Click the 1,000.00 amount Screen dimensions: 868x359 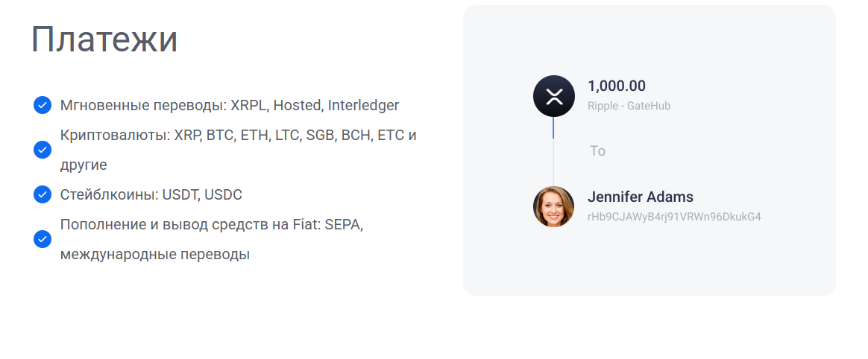coord(617,86)
